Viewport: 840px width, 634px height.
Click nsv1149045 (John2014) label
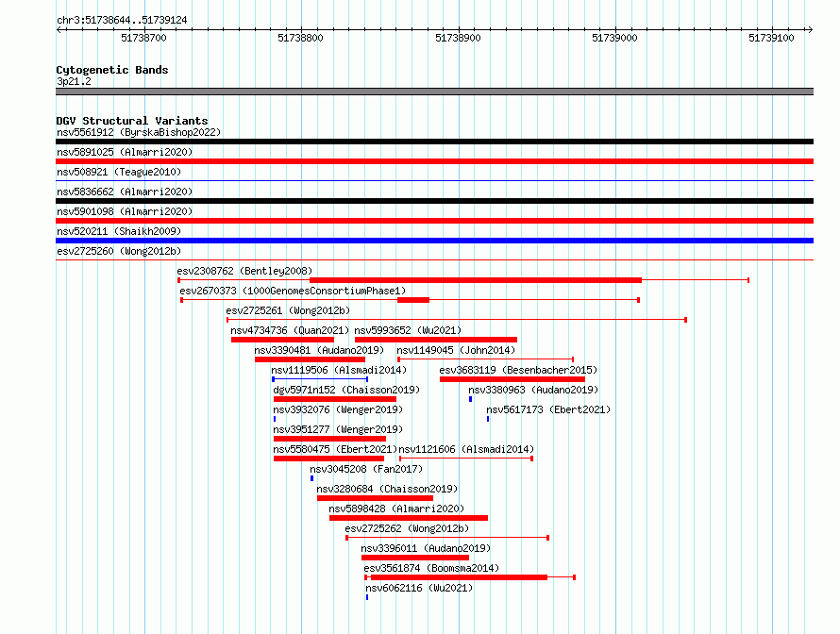pos(456,350)
